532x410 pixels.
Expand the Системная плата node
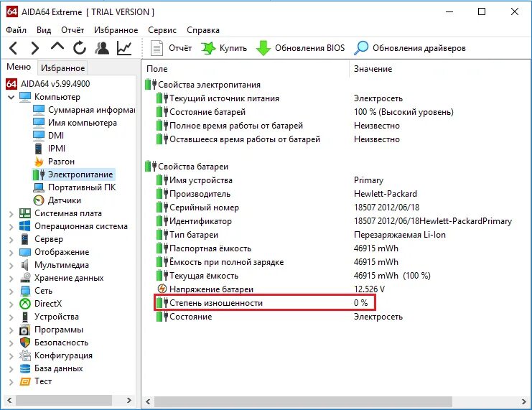point(11,214)
